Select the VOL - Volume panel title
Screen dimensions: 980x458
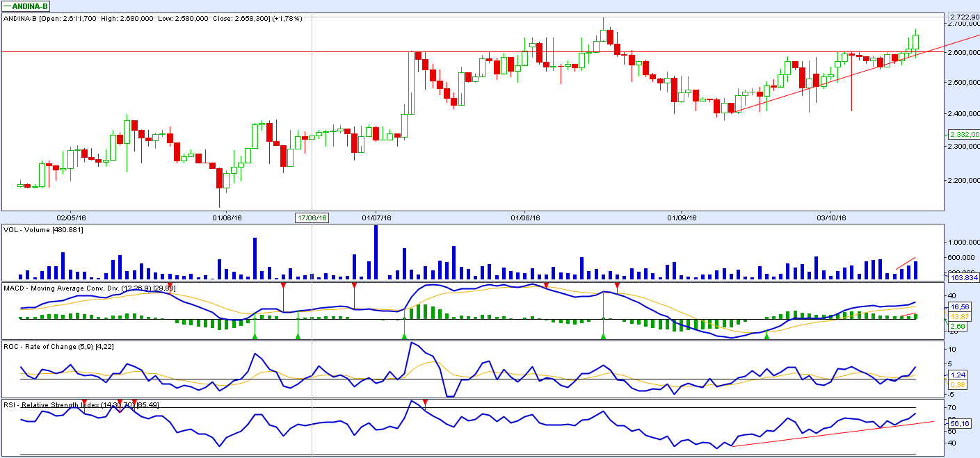click(44, 229)
